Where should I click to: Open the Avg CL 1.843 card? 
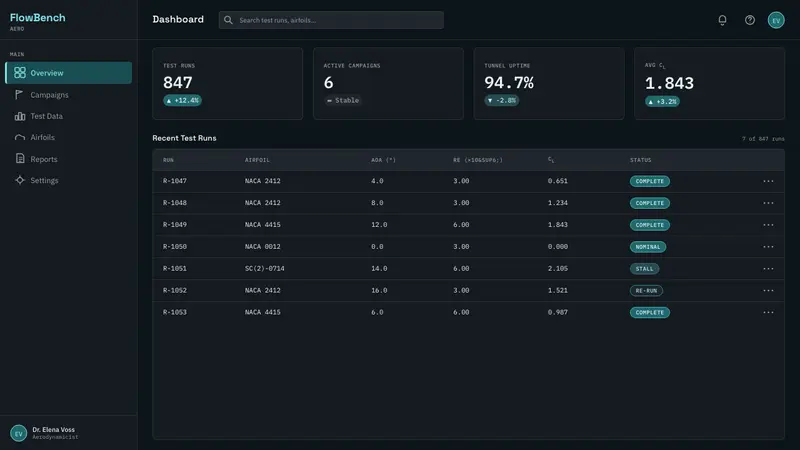pos(710,84)
